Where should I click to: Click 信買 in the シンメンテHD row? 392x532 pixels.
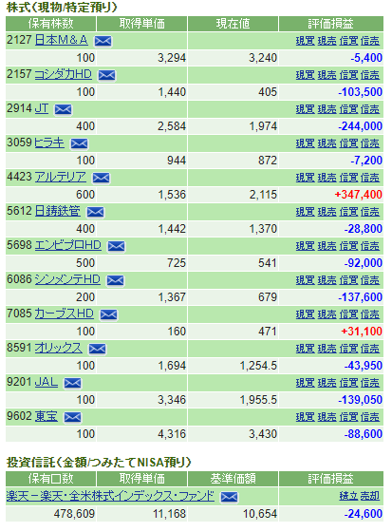pos(348,280)
